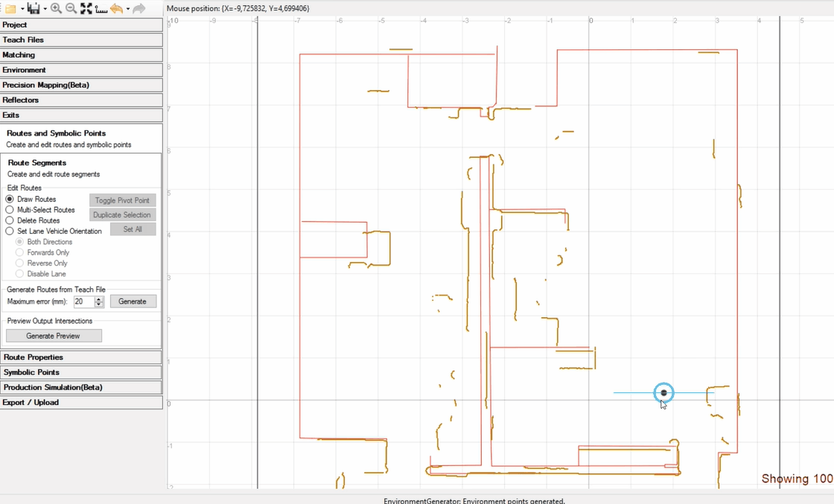Image resolution: width=834 pixels, height=504 pixels.
Task: Undo with the orange back arrow
Action: tap(116, 8)
